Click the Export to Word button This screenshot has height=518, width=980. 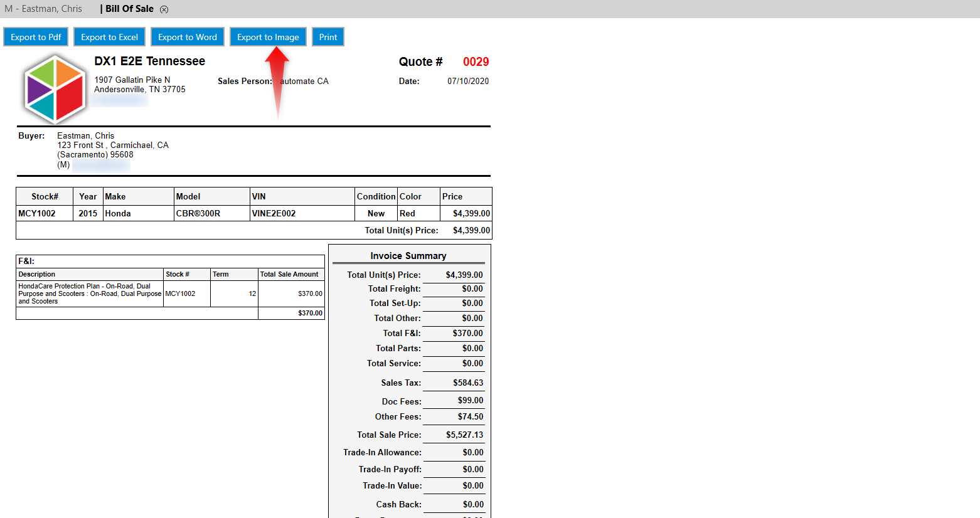[188, 37]
